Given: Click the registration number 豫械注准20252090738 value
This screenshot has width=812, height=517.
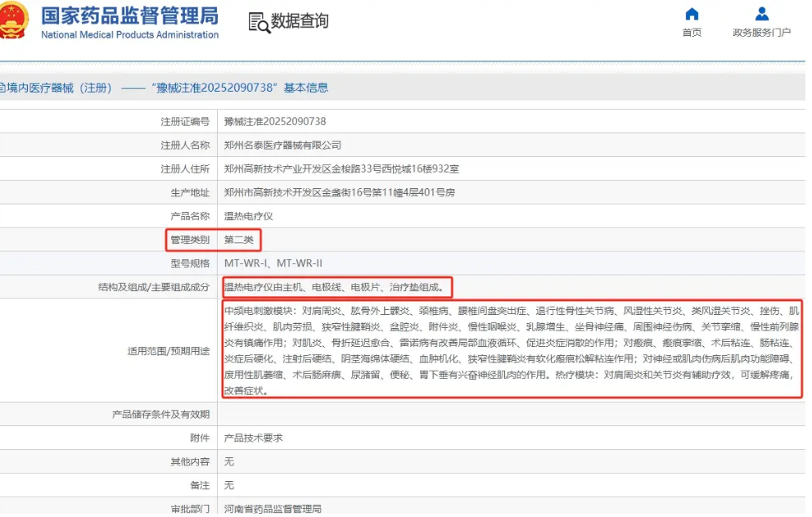Looking at the screenshot, I should tap(275, 121).
